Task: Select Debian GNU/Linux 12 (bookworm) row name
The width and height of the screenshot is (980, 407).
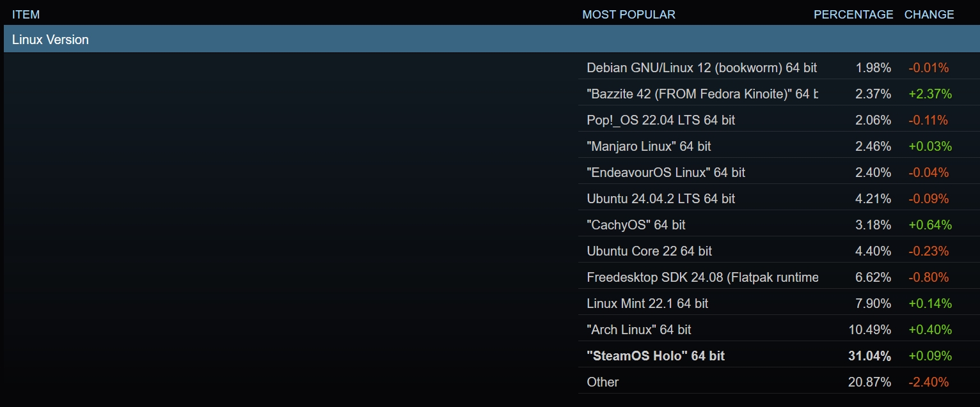Action: [702, 68]
